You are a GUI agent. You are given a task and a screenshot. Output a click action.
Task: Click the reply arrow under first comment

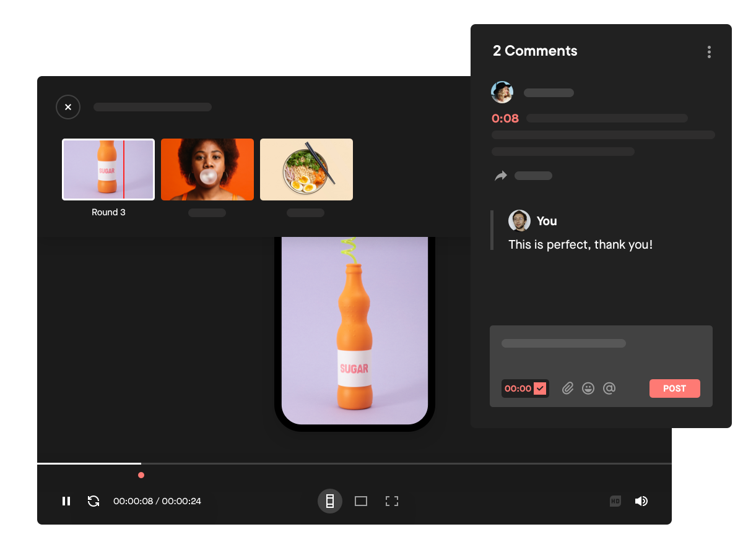[x=500, y=176]
